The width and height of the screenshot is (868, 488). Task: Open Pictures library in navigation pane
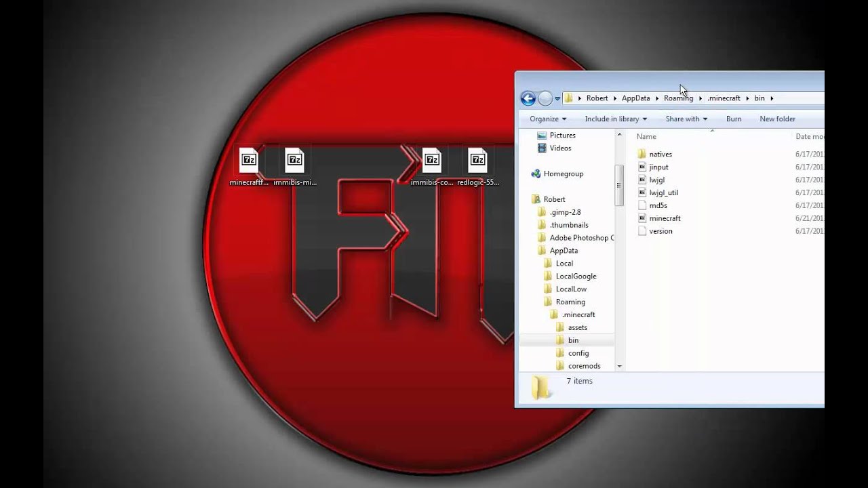[556, 135]
